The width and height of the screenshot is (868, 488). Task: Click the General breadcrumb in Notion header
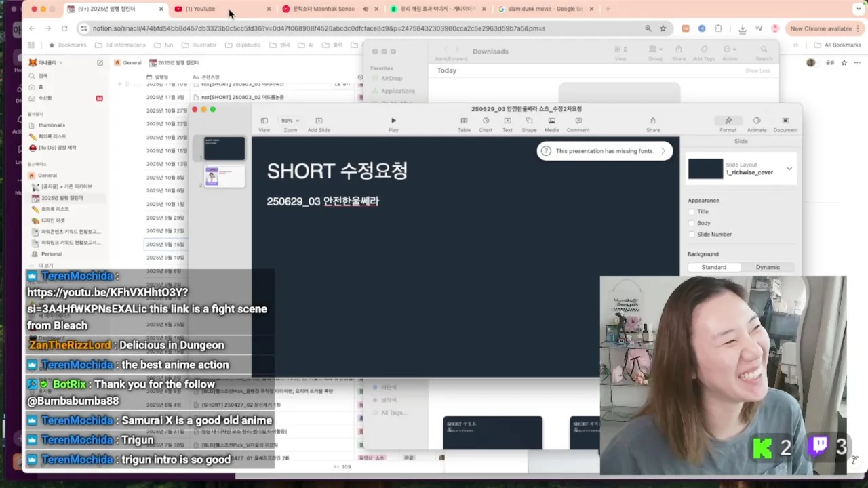pyautogui.click(x=128, y=62)
